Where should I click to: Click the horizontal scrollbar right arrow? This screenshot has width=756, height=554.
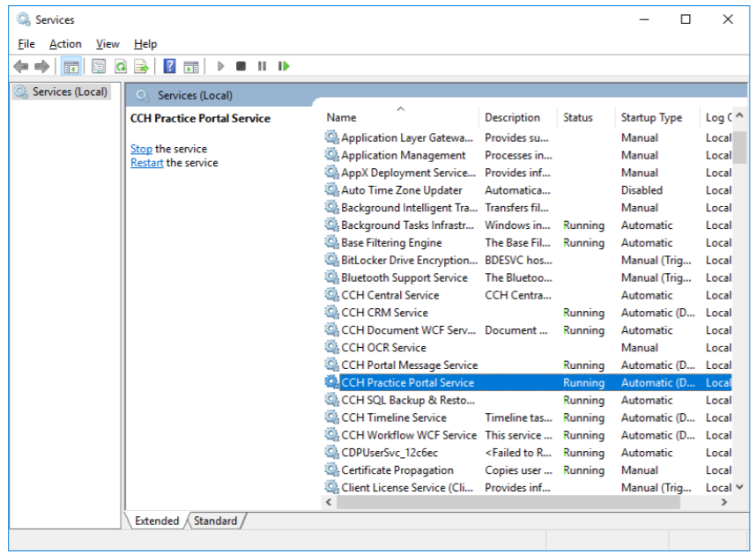pyautogui.click(x=723, y=502)
